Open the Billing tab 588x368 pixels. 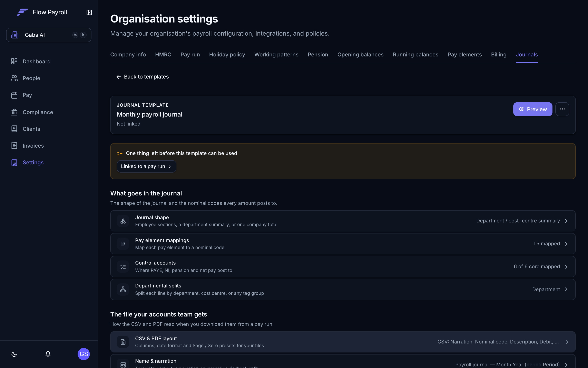[x=499, y=55]
